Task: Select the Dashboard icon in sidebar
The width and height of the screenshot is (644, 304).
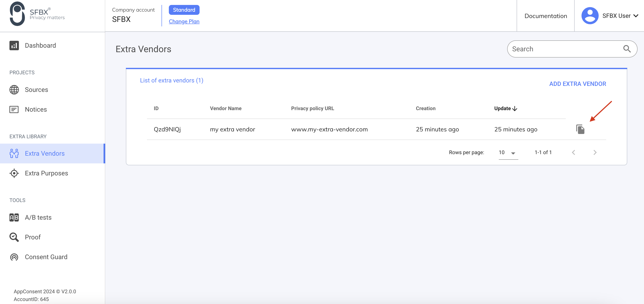Action: point(14,46)
